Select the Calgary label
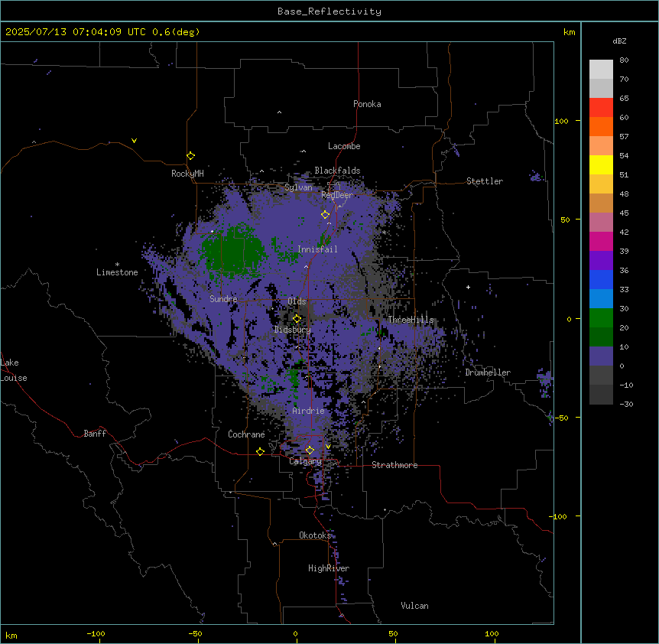The width and height of the screenshot is (659, 644). 306,461
